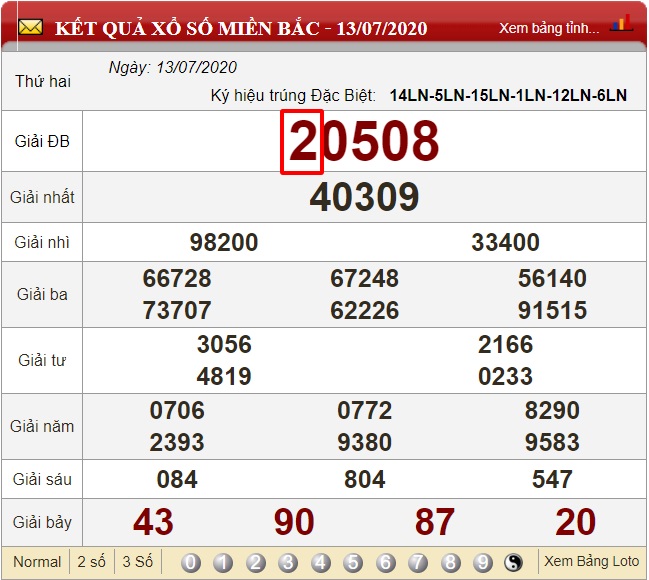
Task: Click the envelope icon in header
Action: (x=30, y=27)
